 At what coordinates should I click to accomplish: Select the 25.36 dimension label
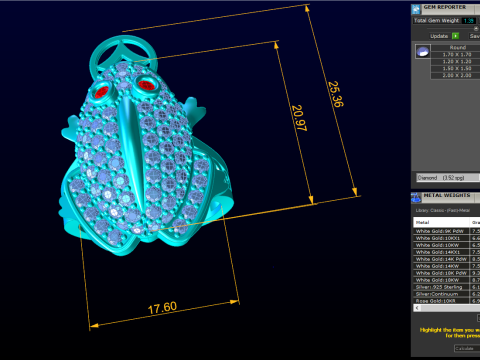tap(335, 94)
